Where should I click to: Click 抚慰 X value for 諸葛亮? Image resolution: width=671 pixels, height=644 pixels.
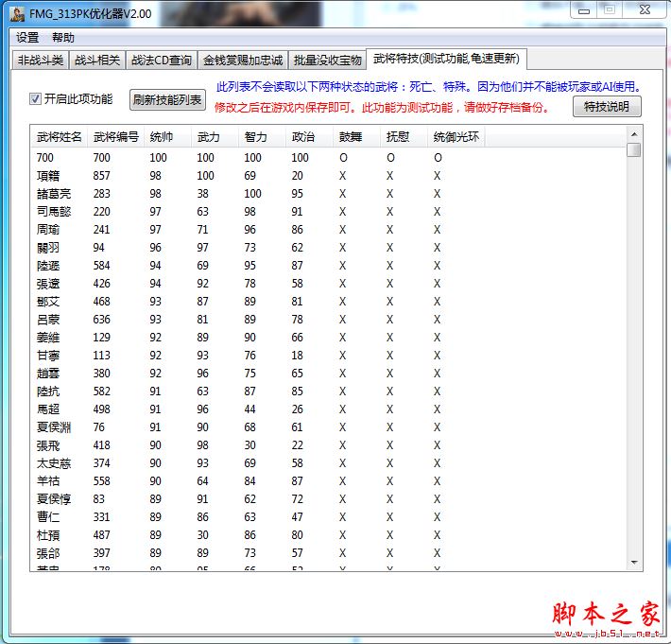(390, 194)
